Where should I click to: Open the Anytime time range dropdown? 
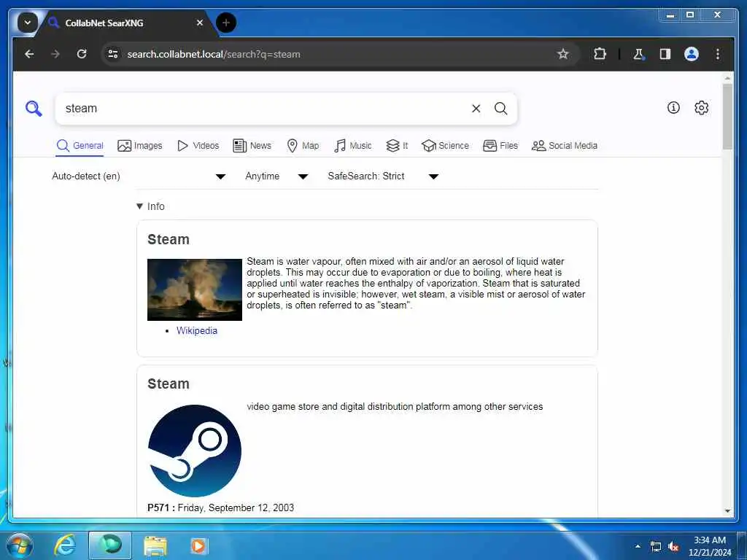point(276,176)
